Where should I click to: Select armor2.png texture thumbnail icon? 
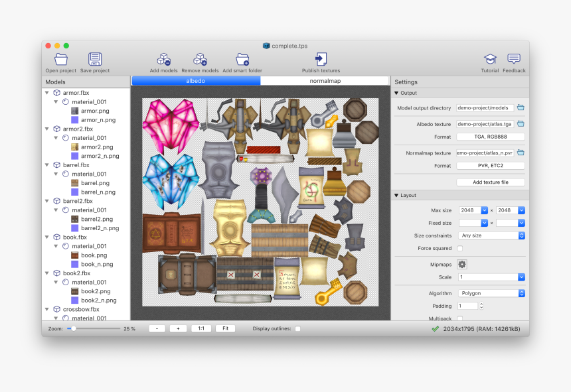pos(74,147)
